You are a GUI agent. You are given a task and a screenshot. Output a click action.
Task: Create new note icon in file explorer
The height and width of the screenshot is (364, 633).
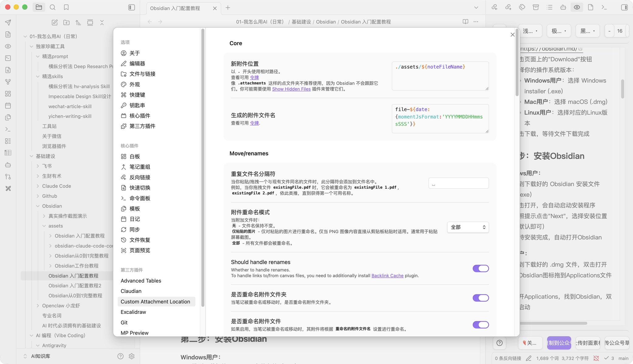55,23
